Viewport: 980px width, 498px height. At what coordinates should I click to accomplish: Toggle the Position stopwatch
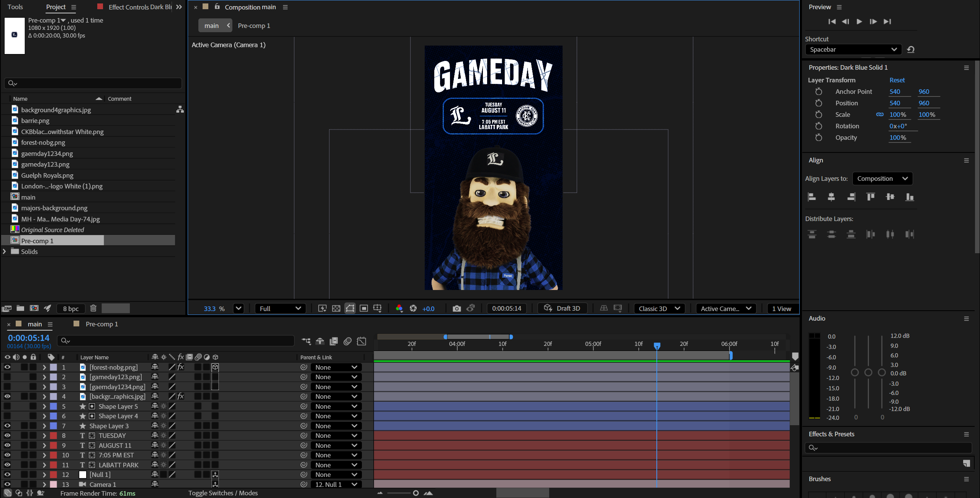click(818, 103)
